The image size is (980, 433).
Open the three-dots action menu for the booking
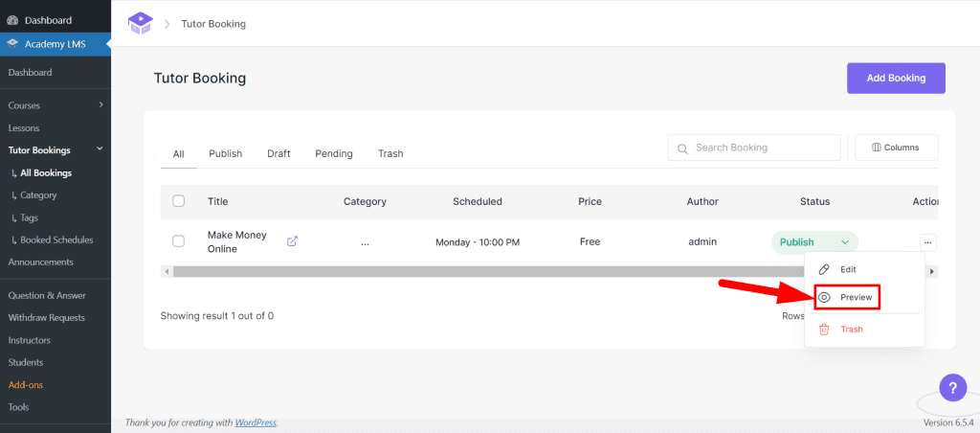click(928, 242)
